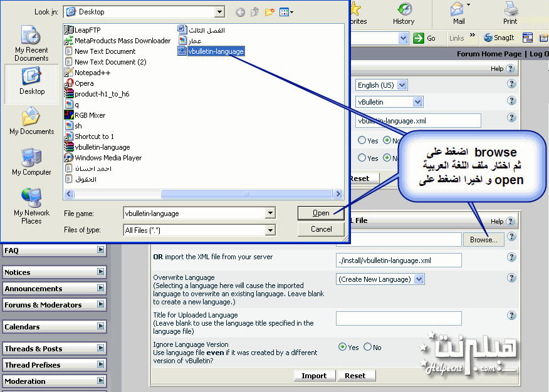Screen dimensions: 549x392
Task: Open the browser address bar dropdown
Action: [404, 38]
